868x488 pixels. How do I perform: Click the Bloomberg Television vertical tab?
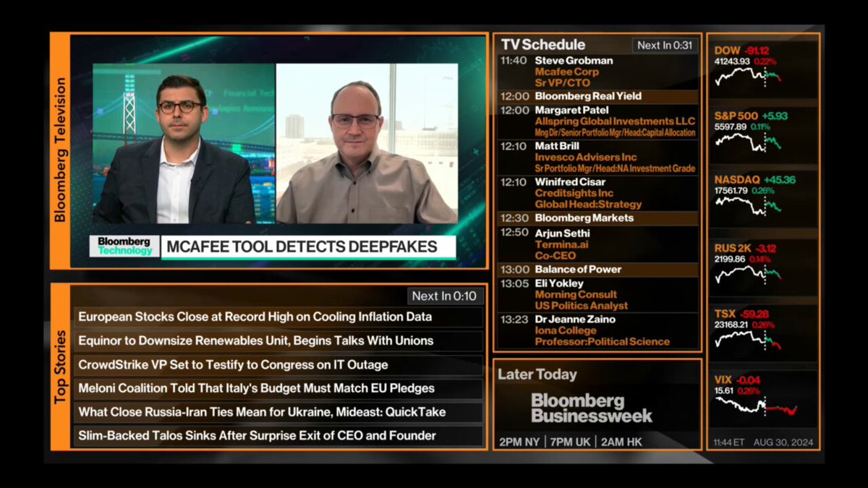click(60, 150)
